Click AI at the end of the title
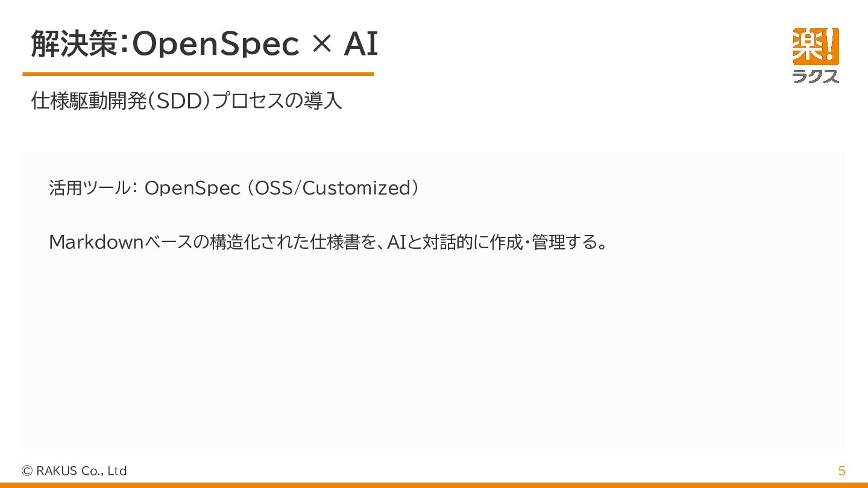868x488 pixels. coord(360,44)
